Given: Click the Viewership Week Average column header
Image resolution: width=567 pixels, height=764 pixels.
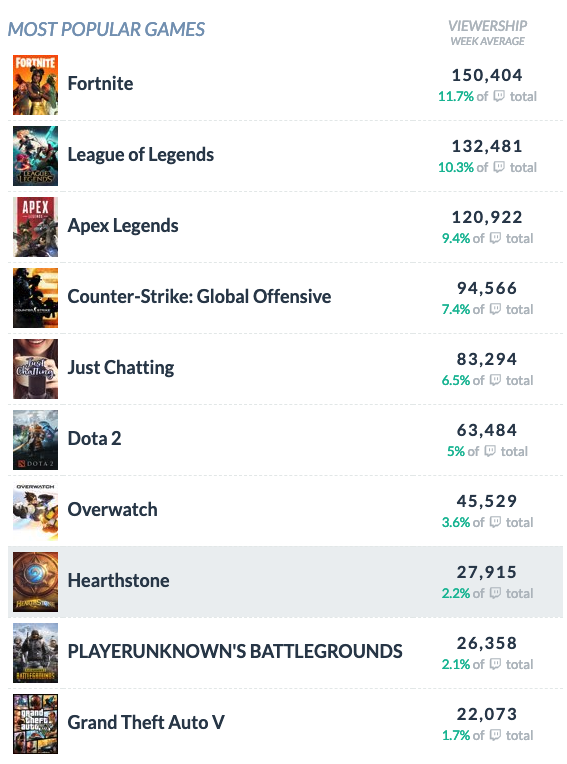Looking at the screenshot, I should pos(488,33).
